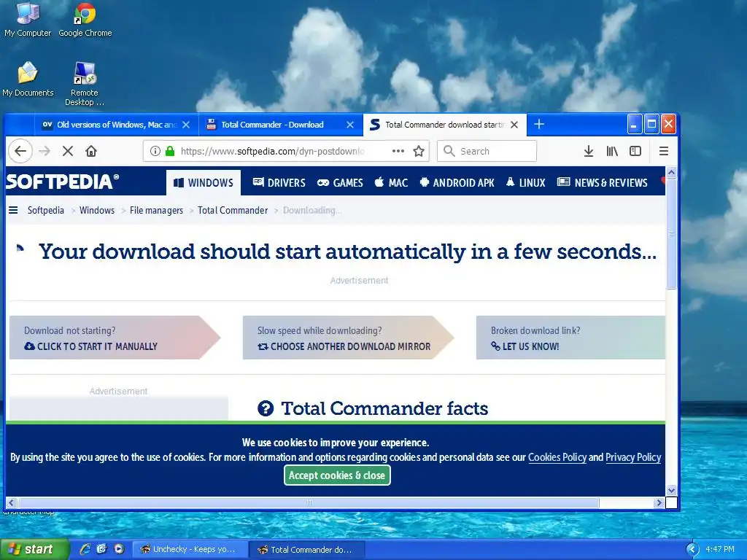Stop loading the page with the X button
The width and height of the screenshot is (747, 560).
click(x=68, y=151)
